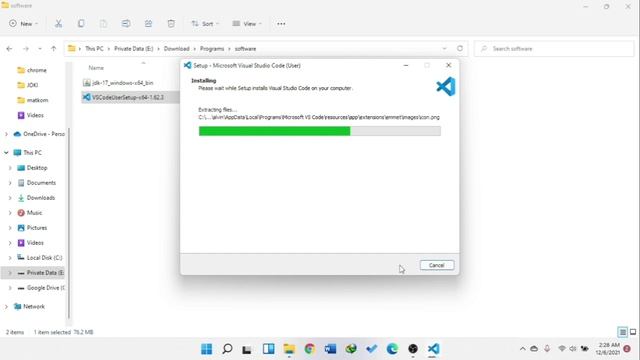Minimize the Setup dialog window
640x360 pixels.
tap(406, 65)
